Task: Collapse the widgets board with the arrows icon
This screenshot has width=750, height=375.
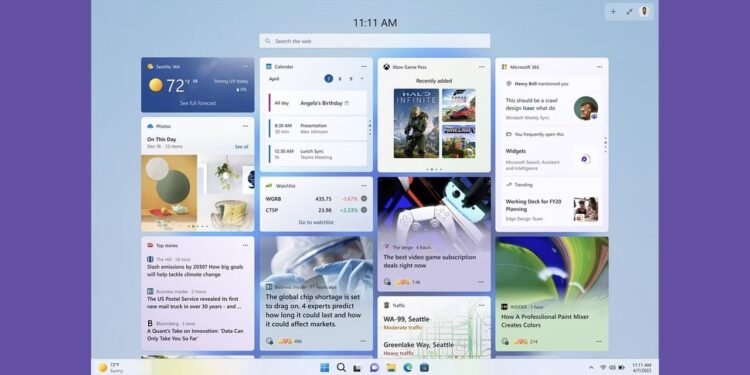Action: (629, 11)
